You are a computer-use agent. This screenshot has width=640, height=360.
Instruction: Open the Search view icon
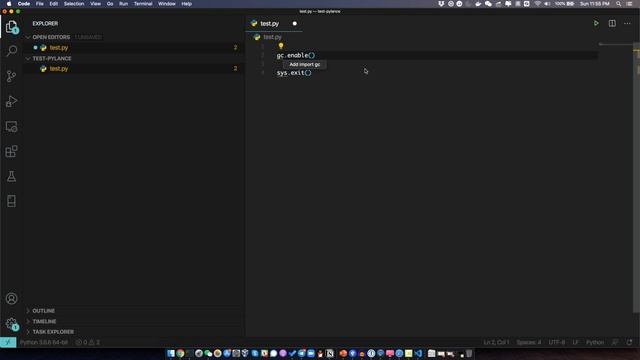(11, 51)
